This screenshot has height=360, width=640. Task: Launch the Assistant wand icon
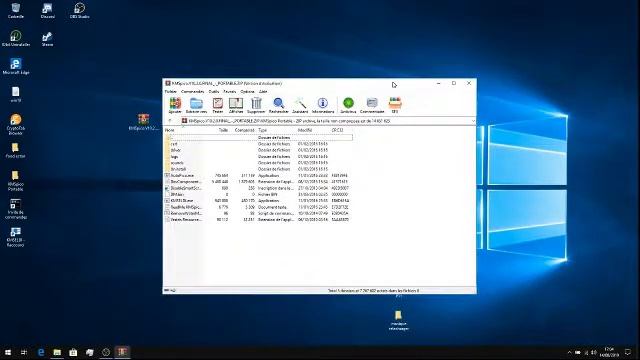tap(300, 105)
